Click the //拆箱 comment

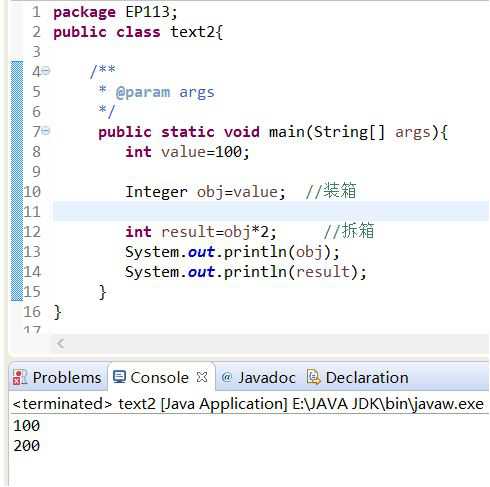pyautogui.click(x=349, y=231)
